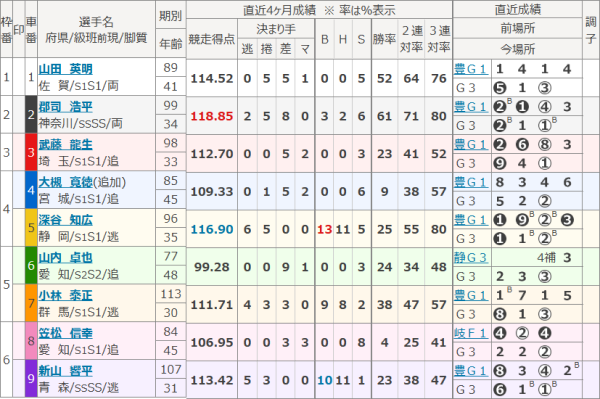
Task: Click the 選手名 header cell
Action: point(96,29)
